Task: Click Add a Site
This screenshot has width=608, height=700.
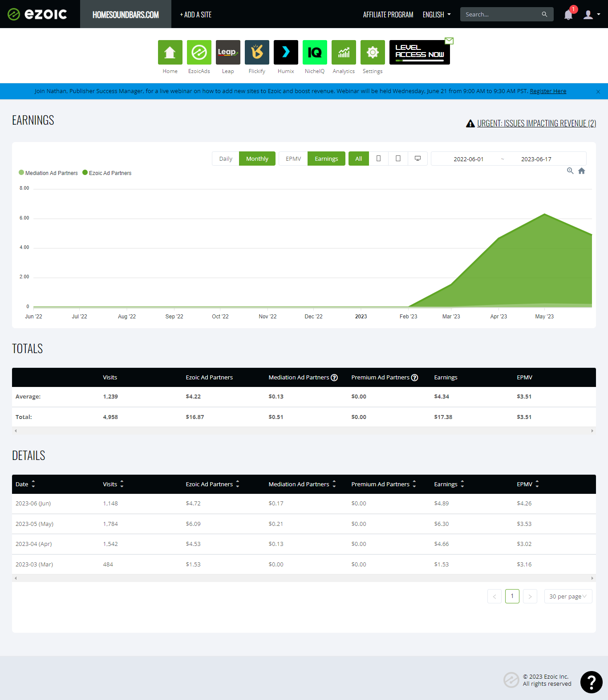Action: (x=196, y=15)
